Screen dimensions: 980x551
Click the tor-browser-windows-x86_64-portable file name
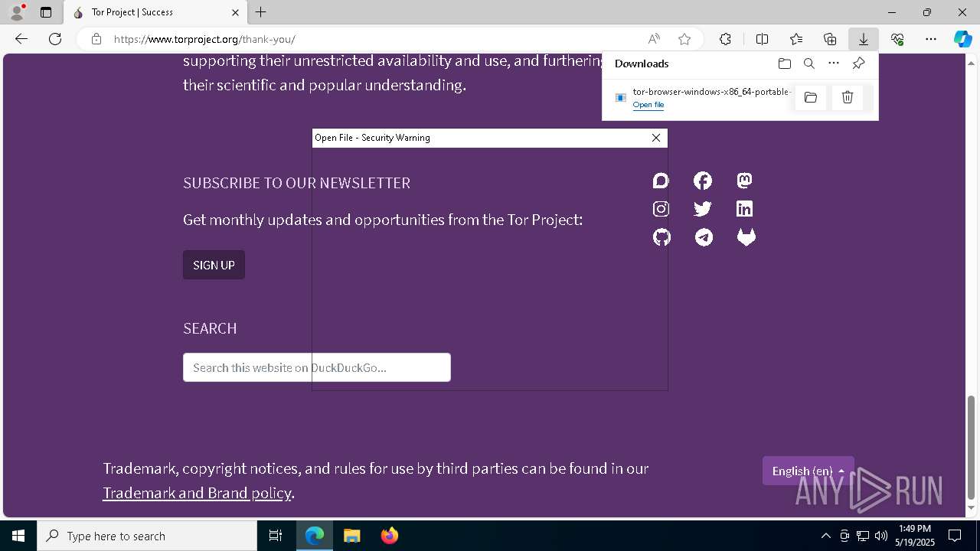711,92
